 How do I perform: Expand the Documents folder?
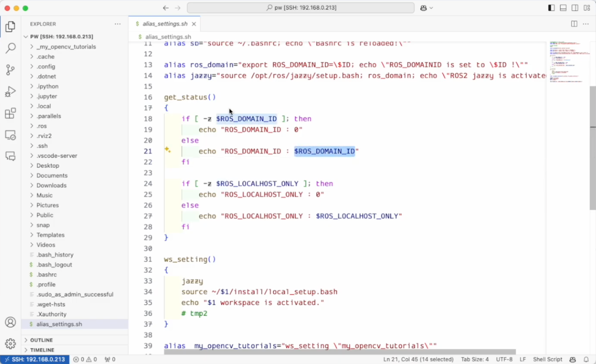(52, 175)
